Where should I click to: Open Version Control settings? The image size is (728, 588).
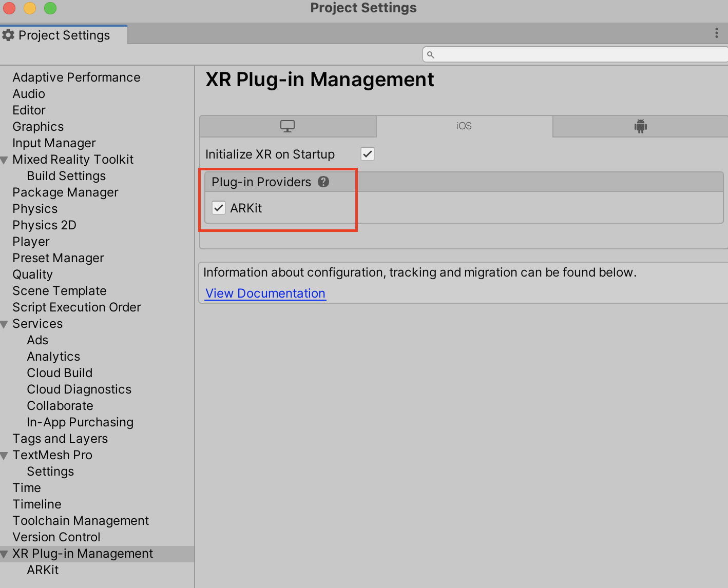pos(56,537)
